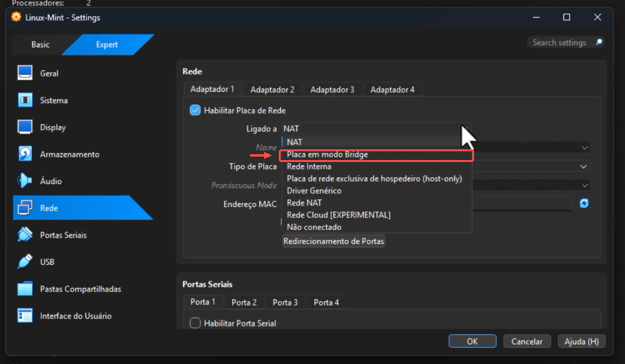
Task: Choose NAT in the dropdown list
Action: [x=376, y=142]
